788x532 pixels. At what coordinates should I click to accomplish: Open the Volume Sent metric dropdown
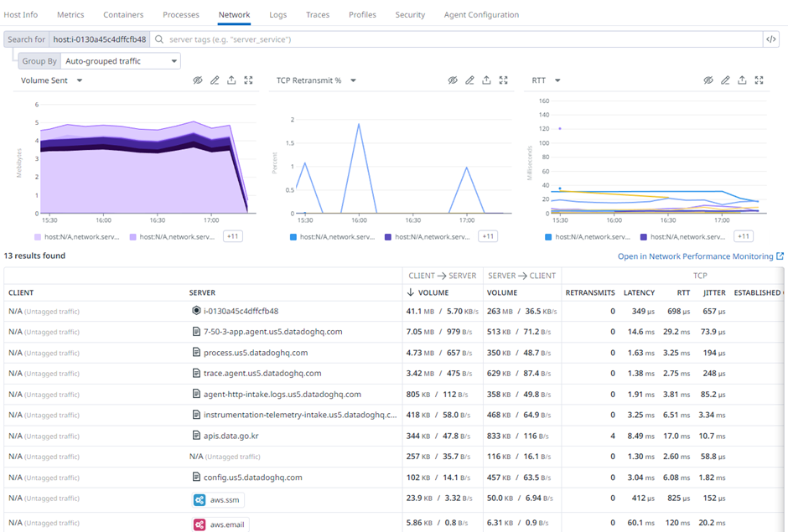click(80, 80)
